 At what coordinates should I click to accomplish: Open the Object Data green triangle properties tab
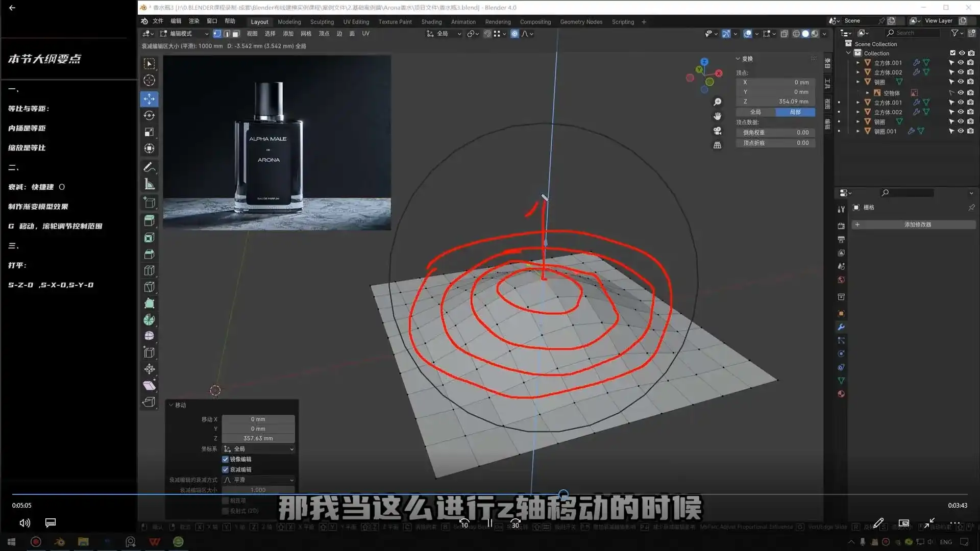(841, 380)
